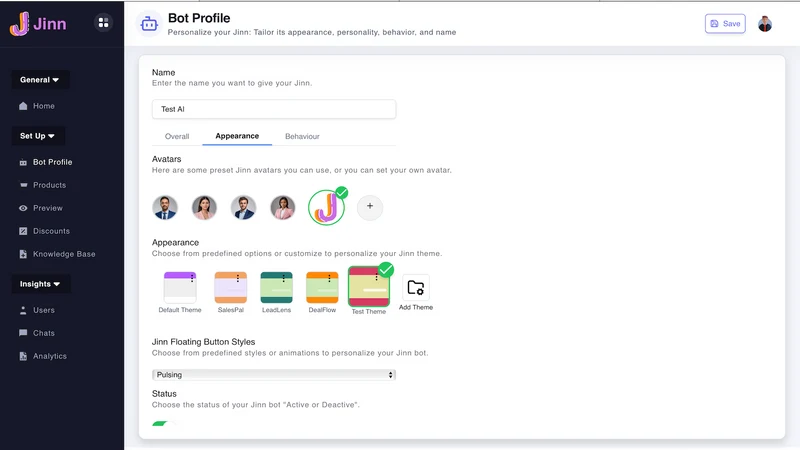Click the Preview eye icon
The height and width of the screenshot is (450, 800).
(23, 208)
